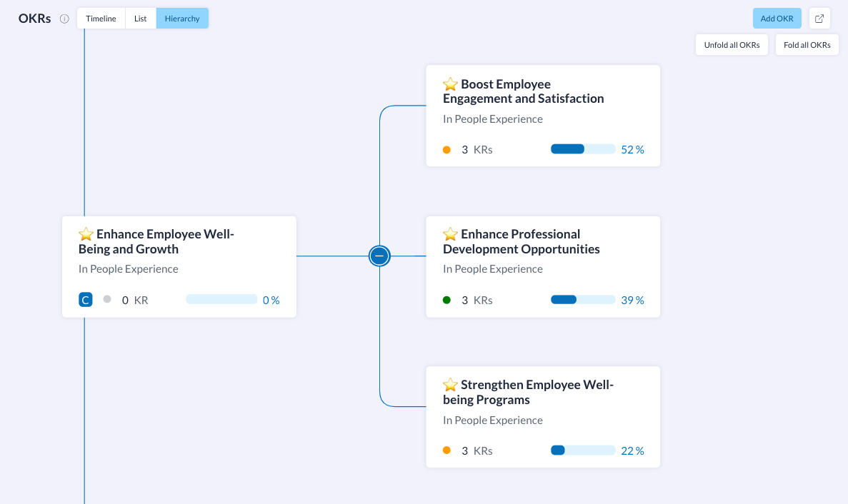Switch to the List tab
The height and width of the screenshot is (504, 848).
pyautogui.click(x=141, y=19)
